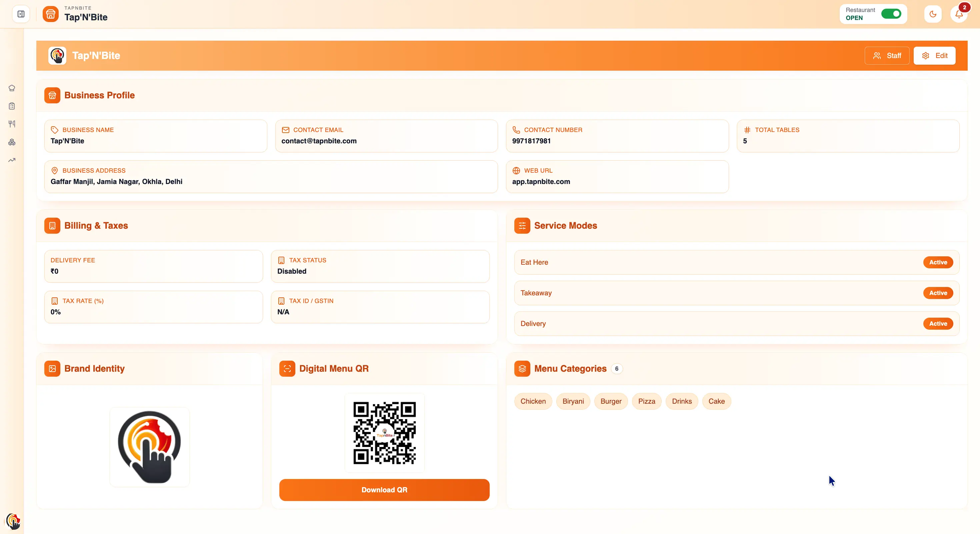Open notifications bell with 2 badge
This screenshot has width=980, height=534.
pos(959,14)
